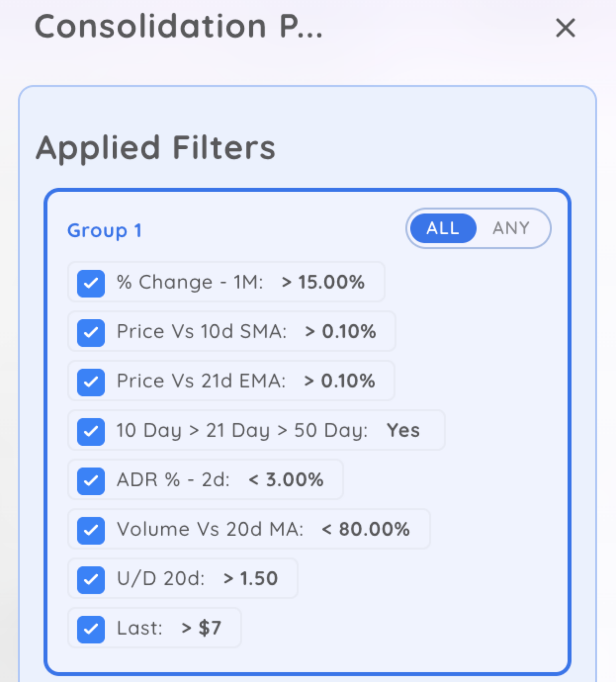
Task: Disable the U/D 20d filter checkbox
Action: pyautogui.click(x=91, y=580)
